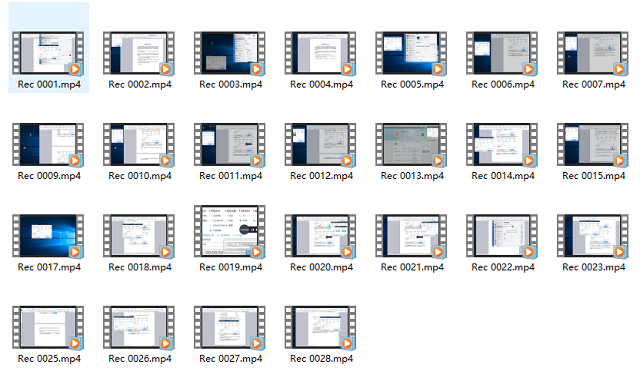Select Rec 0022.mp4 thumbnail
This screenshot has width=640, height=371.
[x=502, y=236]
